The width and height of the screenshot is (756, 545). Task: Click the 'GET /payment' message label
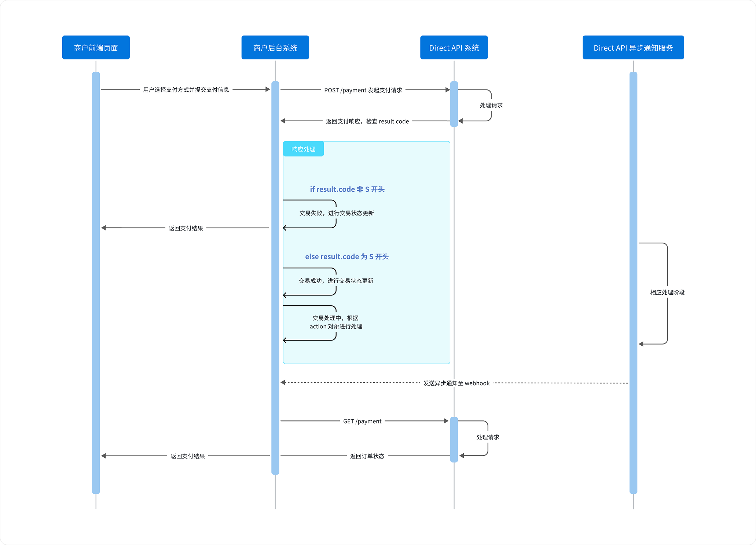pos(362,421)
